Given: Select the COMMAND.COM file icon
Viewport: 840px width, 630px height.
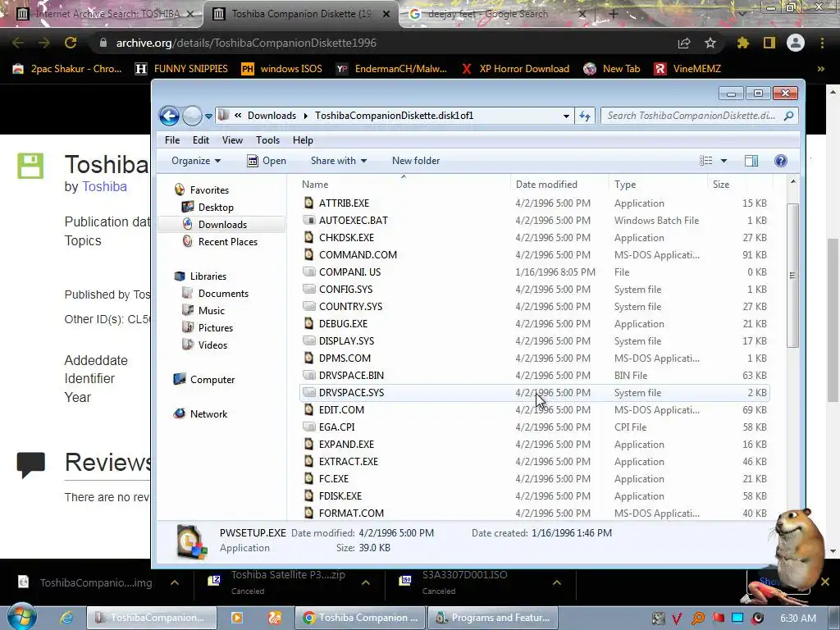Looking at the screenshot, I should click(x=308, y=254).
